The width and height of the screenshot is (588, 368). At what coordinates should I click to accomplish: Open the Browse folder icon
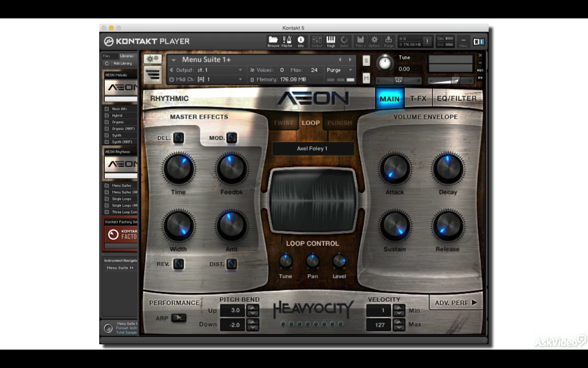click(x=273, y=41)
